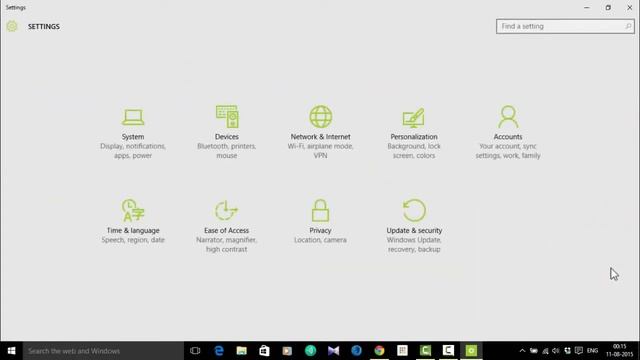Image resolution: width=640 pixels, height=360 pixels.
Task: Open the Time & language clock icon
Action: coord(133,210)
